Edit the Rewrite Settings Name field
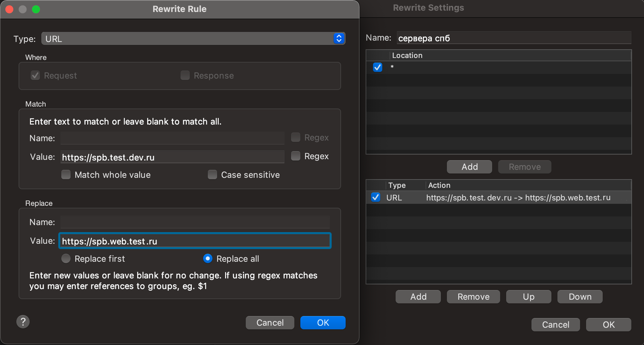 pos(514,38)
